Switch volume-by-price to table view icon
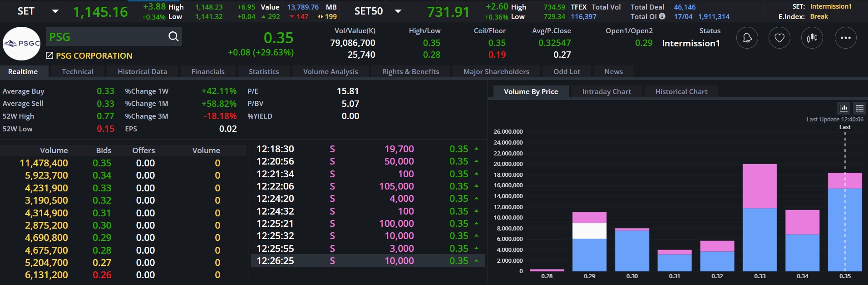 pos(859,108)
